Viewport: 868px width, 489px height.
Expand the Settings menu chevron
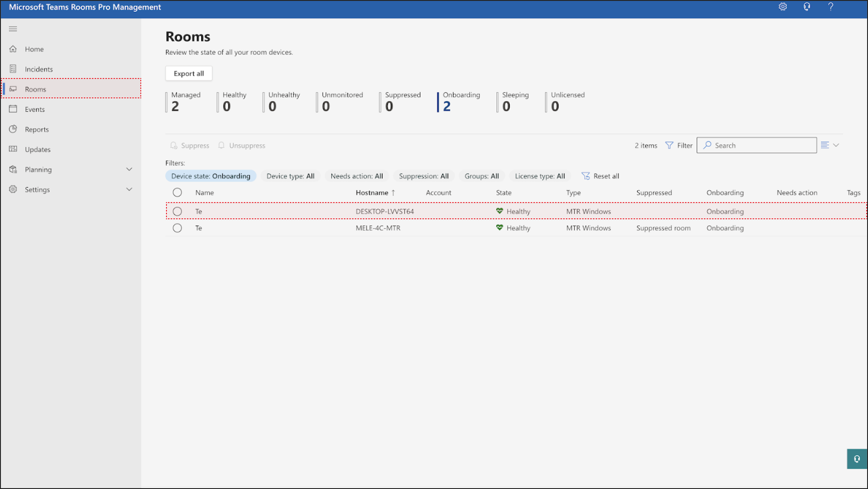pos(129,189)
